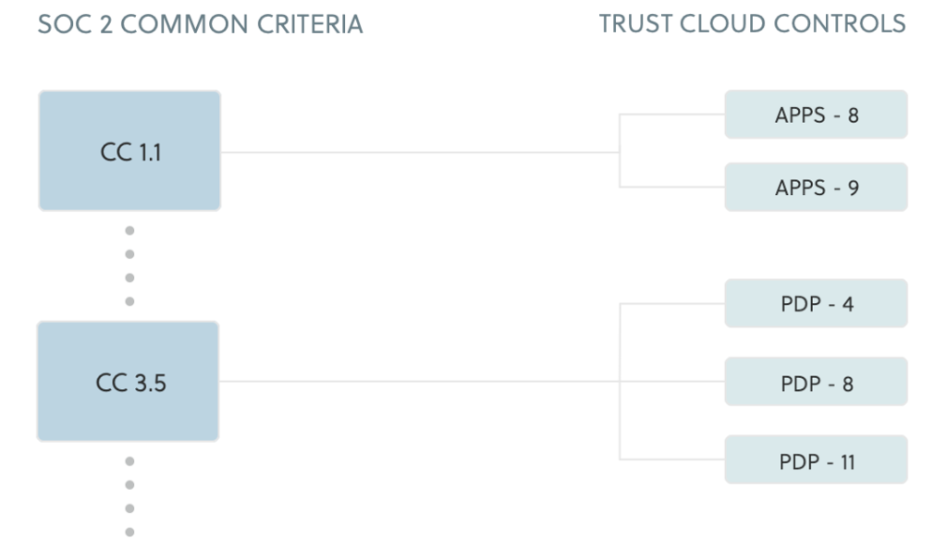
Task: Click the first dot directly below CC 1.1
Action: [x=129, y=230]
